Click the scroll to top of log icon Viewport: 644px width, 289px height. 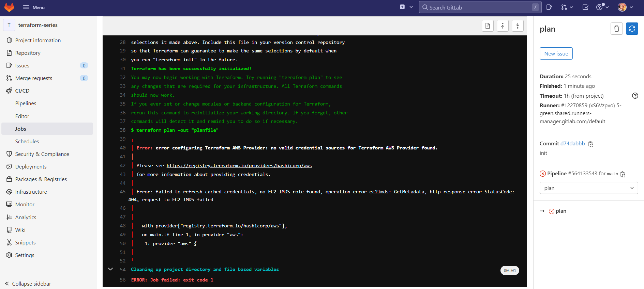[x=503, y=26]
